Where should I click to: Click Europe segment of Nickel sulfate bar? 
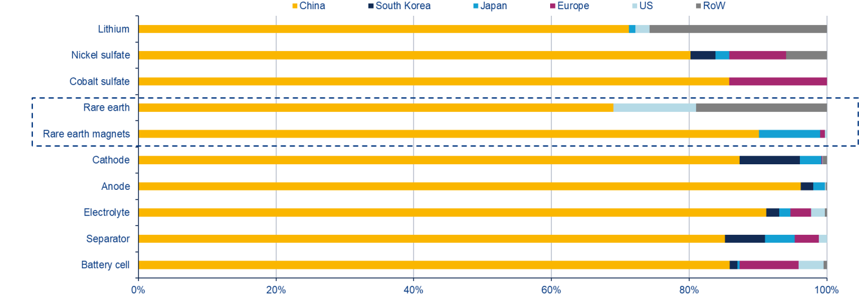tap(757, 55)
